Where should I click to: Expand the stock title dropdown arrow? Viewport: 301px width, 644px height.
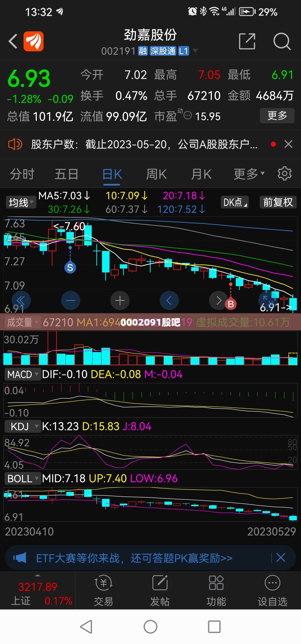click(x=195, y=51)
